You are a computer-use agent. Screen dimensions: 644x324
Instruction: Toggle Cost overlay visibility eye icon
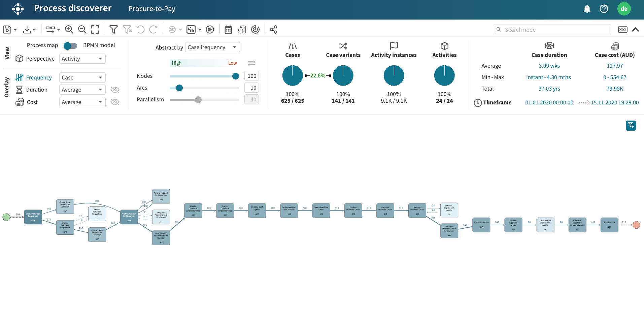pos(115,102)
